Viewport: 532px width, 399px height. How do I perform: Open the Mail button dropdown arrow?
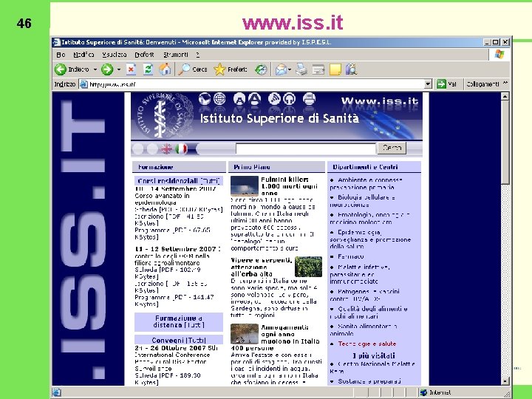point(290,70)
